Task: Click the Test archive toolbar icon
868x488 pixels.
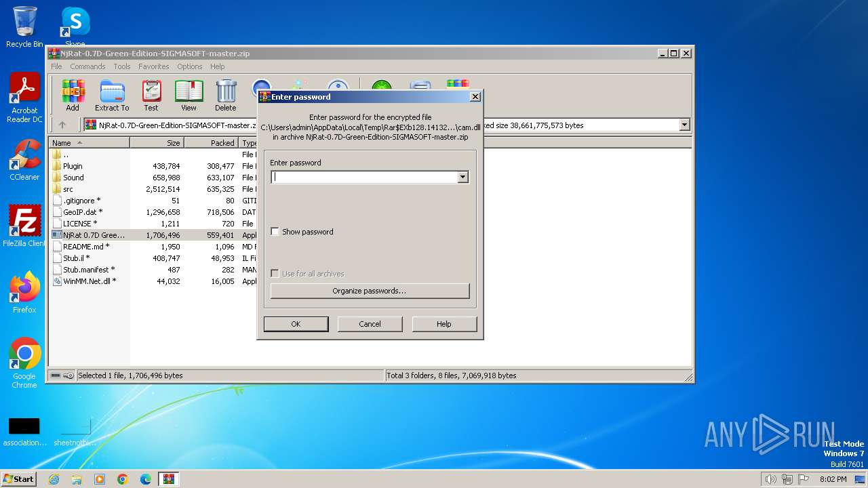Action: pos(151,96)
